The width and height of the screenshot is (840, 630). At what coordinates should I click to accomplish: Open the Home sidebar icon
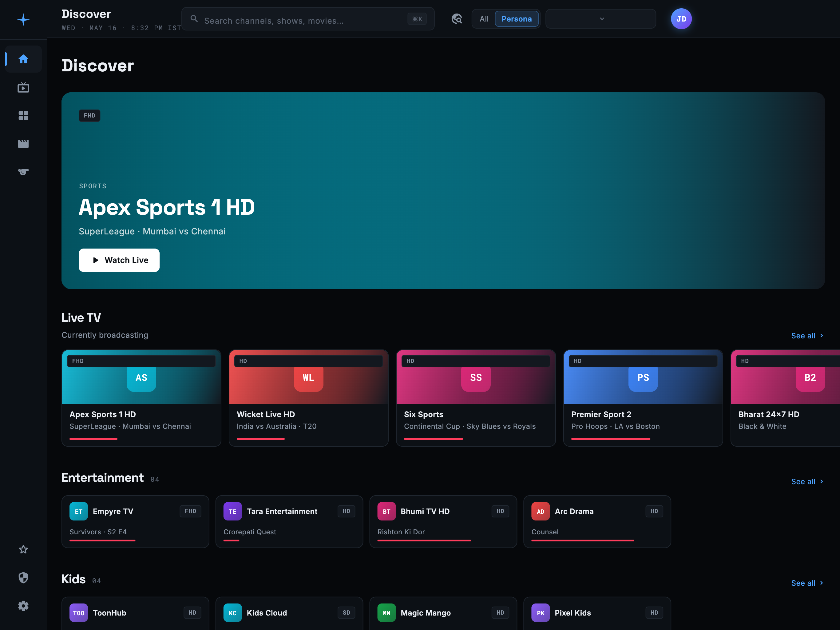23,59
